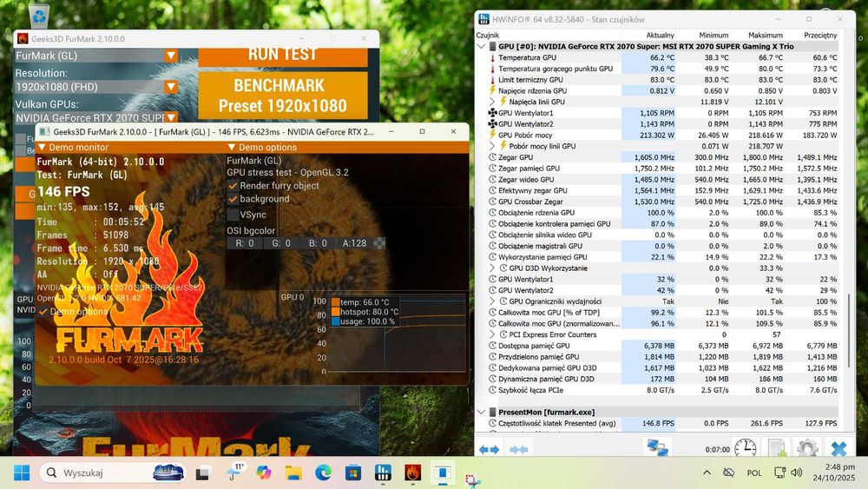
Task: Show hidden tray icons chevron
Action: click(x=707, y=472)
